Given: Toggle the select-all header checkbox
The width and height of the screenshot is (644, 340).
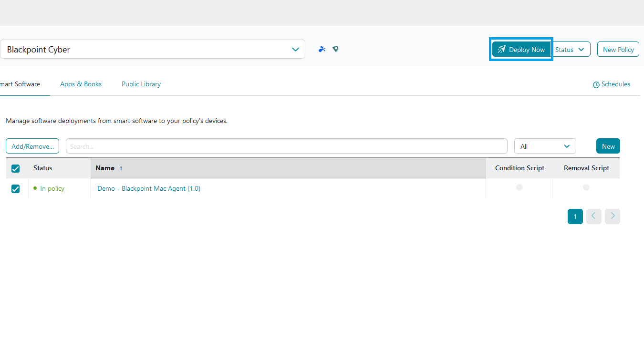Looking at the screenshot, I should click(15, 168).
